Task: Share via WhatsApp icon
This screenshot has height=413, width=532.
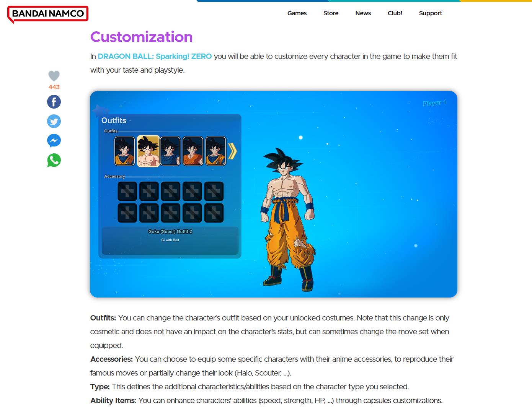Action: [54, 160]
